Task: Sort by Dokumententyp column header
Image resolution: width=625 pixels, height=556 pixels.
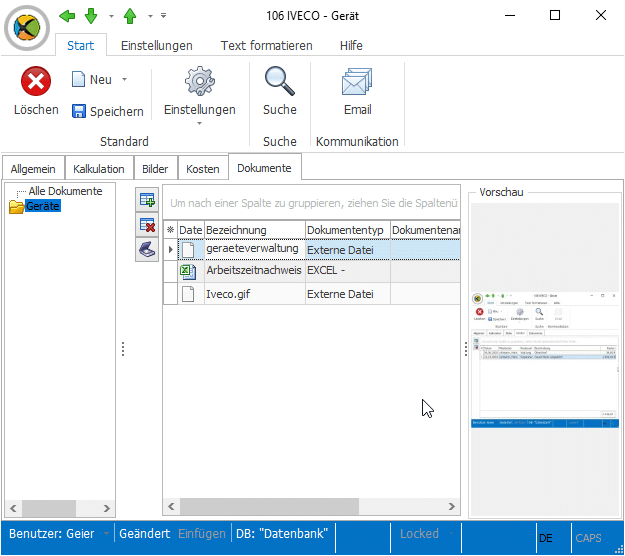Action: [x=348, y=230]
